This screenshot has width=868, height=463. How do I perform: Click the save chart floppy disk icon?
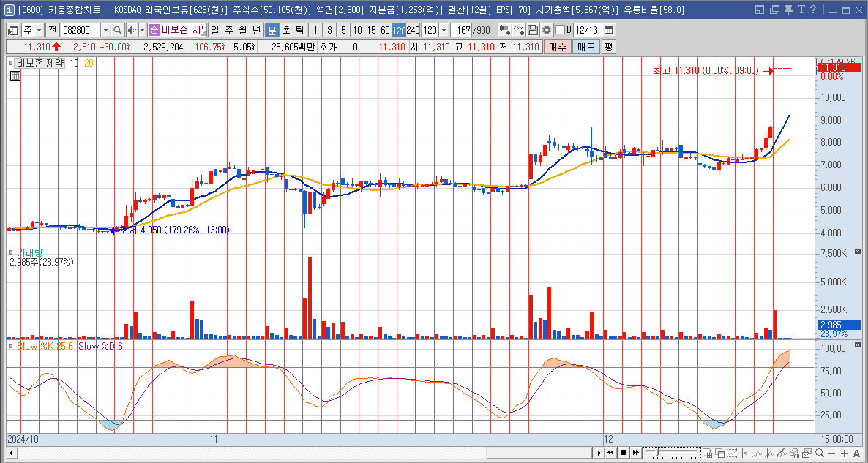pos(533,31)
